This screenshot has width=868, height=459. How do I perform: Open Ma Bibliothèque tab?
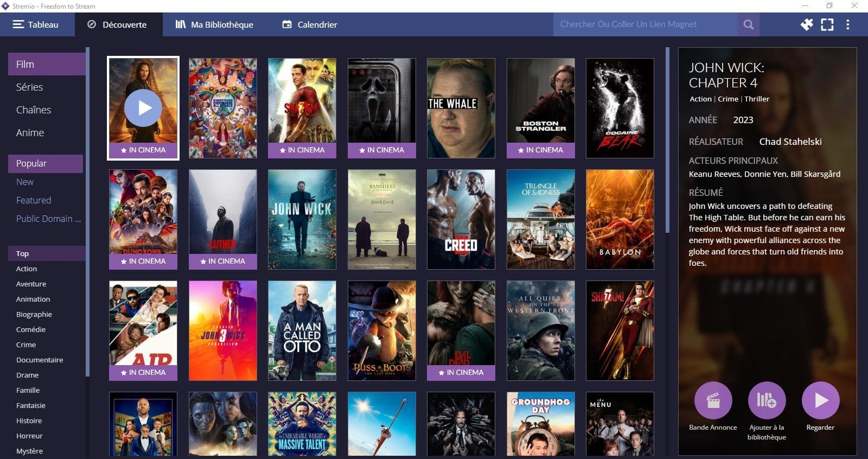(x=214, y=24)
